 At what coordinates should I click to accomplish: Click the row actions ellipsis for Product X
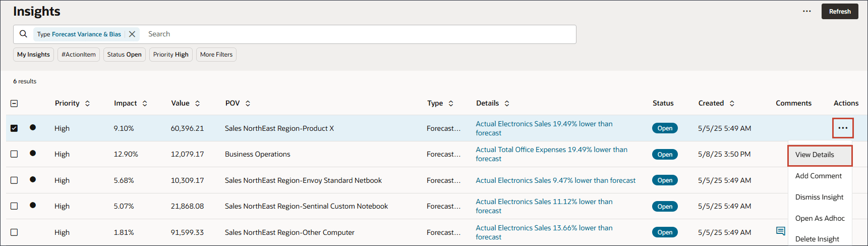pos(843,128)
